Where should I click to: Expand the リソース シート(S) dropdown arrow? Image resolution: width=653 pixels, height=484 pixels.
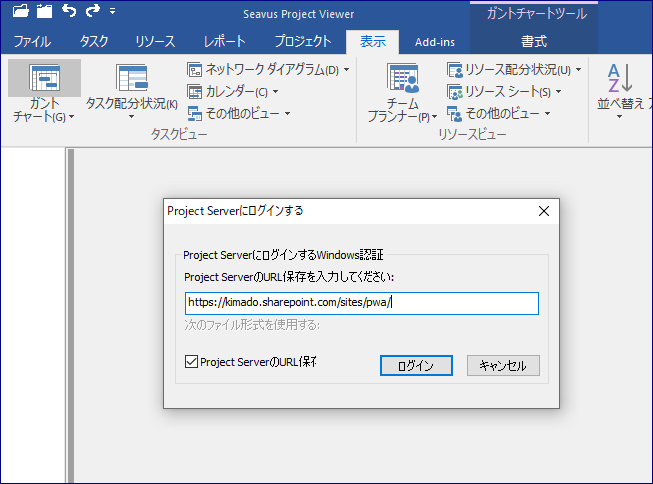click(x=558, y=92)
